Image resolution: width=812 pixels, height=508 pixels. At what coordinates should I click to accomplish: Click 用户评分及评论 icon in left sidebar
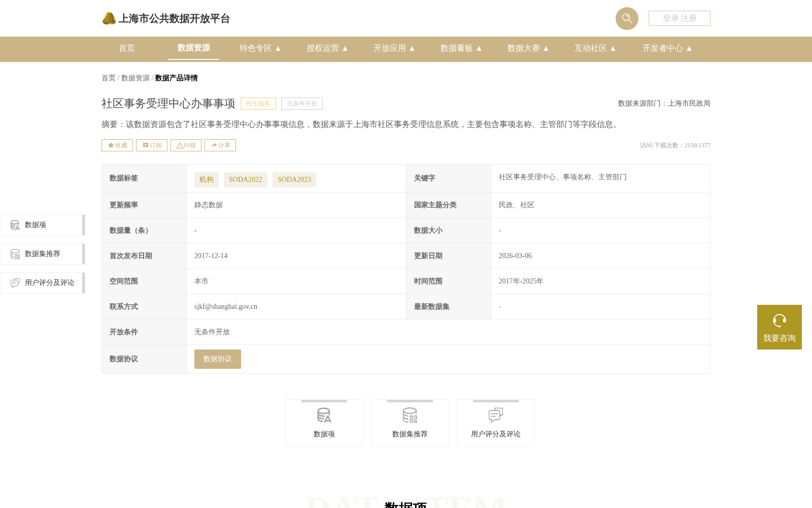pyautogui.click(x=15, y=283)
